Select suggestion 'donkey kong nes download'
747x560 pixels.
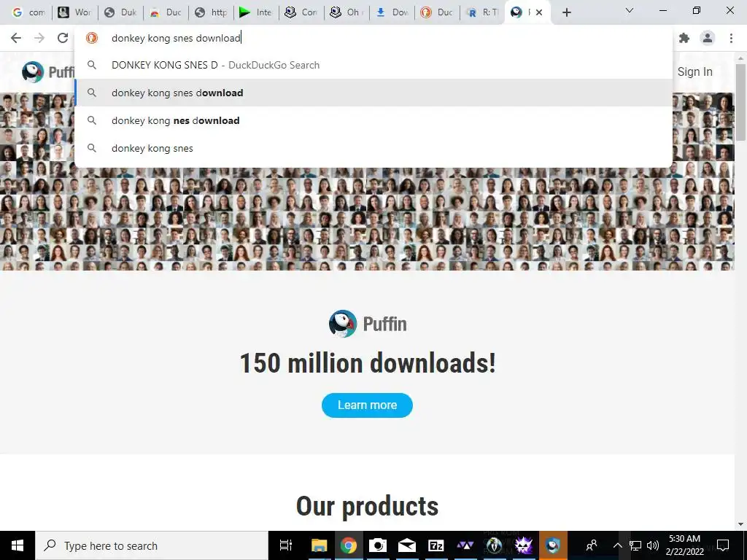[373, 120]
